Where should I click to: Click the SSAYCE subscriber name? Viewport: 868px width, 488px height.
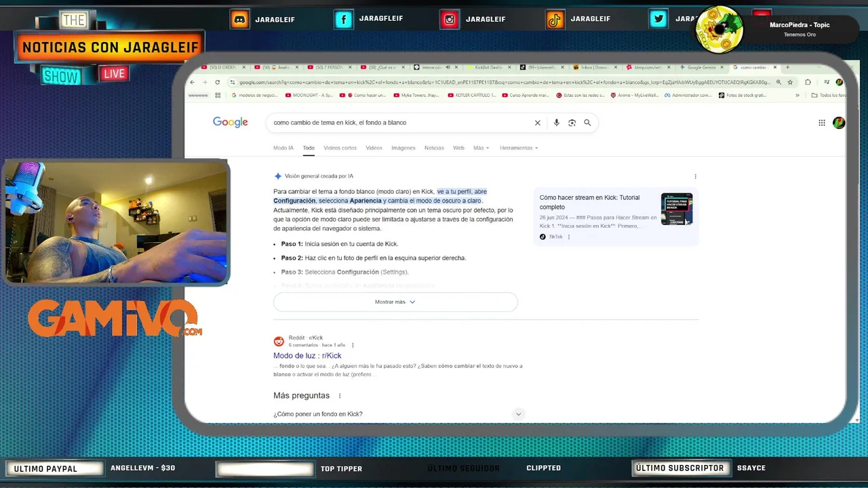point(751,468)
